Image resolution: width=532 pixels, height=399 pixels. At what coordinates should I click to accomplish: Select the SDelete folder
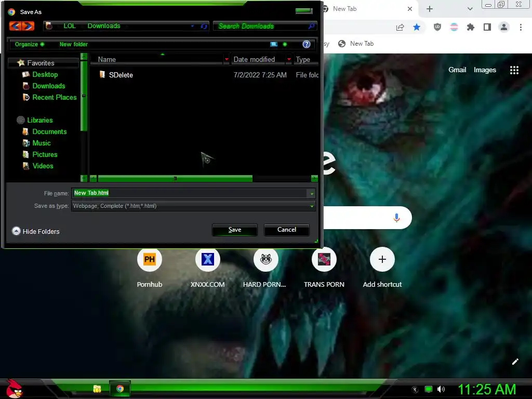(x=121, y=75)
